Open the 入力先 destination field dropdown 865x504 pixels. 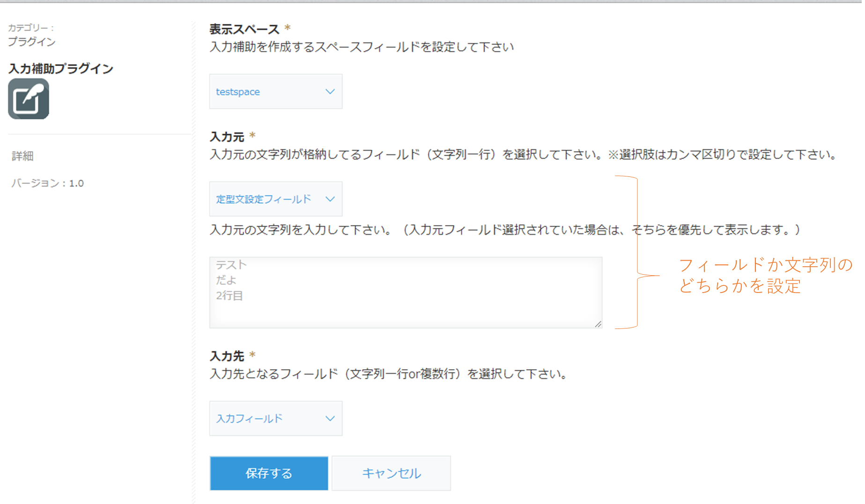pos(276,418)
